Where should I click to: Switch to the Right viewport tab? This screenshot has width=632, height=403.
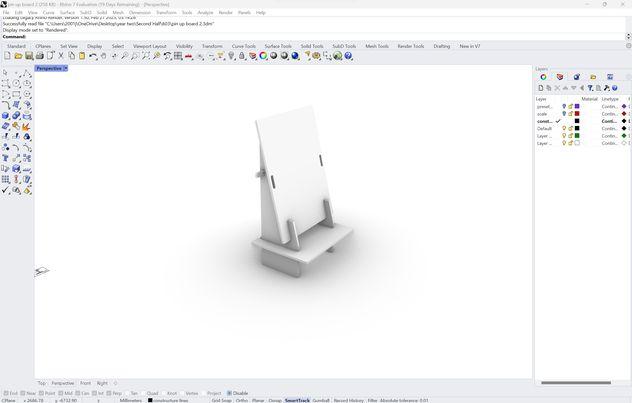pyautogui.click(x=102, y=383)
